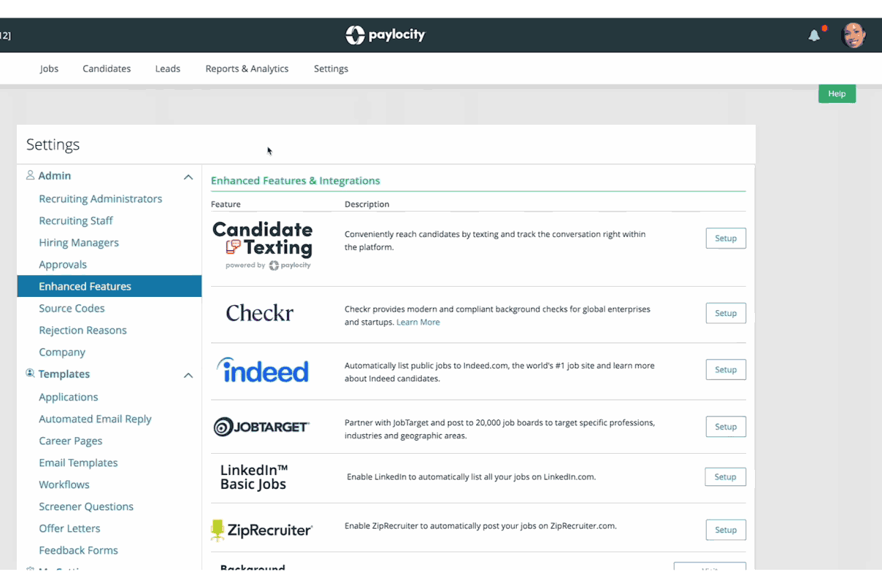
Task: Collapse the Templates section chevron
Action: click(188, 375)
